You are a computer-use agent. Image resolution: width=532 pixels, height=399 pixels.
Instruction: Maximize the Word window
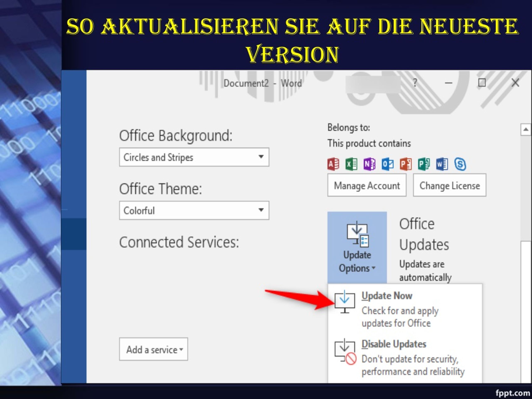click(482, 83)
